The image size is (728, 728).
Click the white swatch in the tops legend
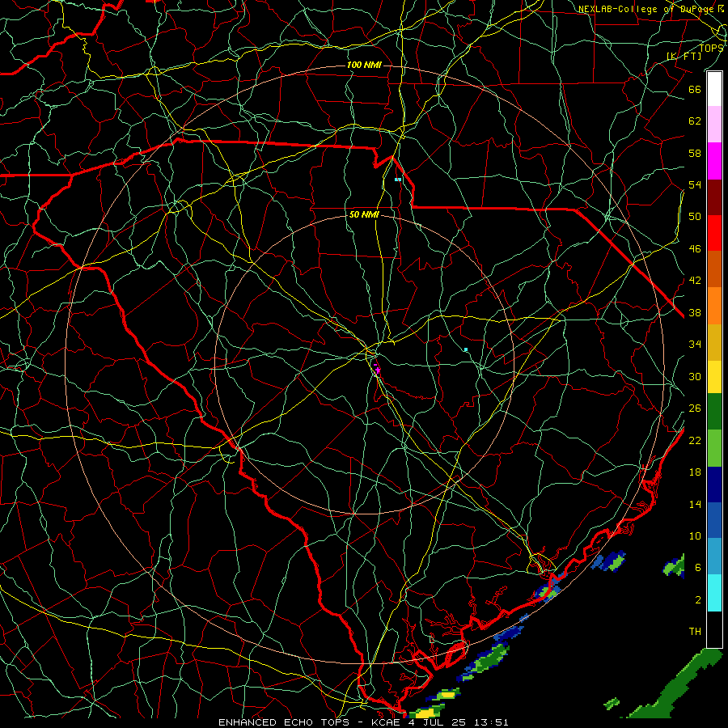click(x=714, y=89)
